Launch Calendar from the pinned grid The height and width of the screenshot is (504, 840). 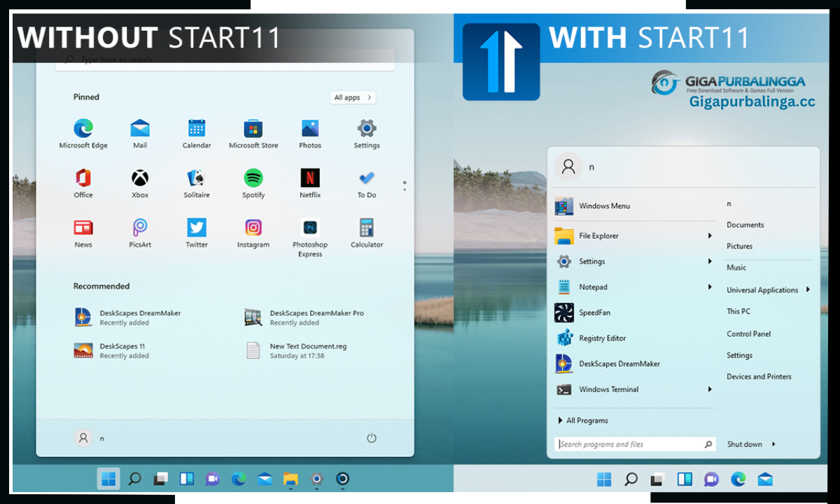[197, 134]
